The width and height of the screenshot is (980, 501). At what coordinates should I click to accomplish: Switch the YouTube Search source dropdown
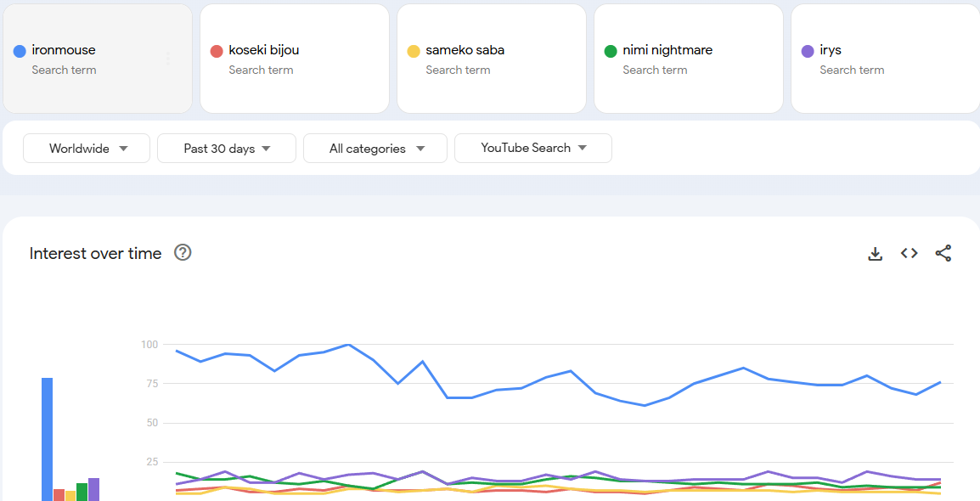[533, 148]
